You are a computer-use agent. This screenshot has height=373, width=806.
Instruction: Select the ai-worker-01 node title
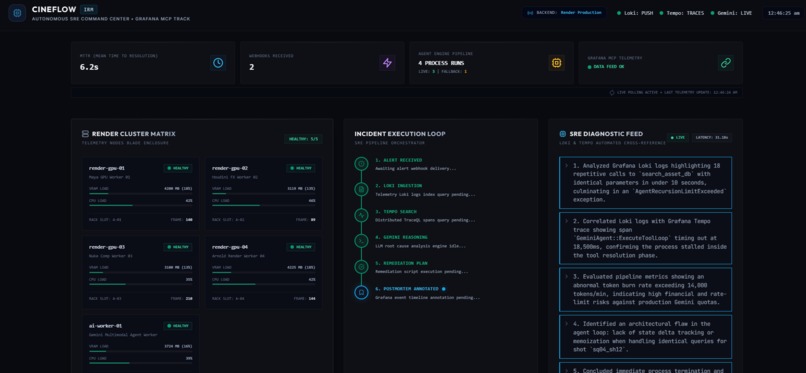click(x=105, y=326)
